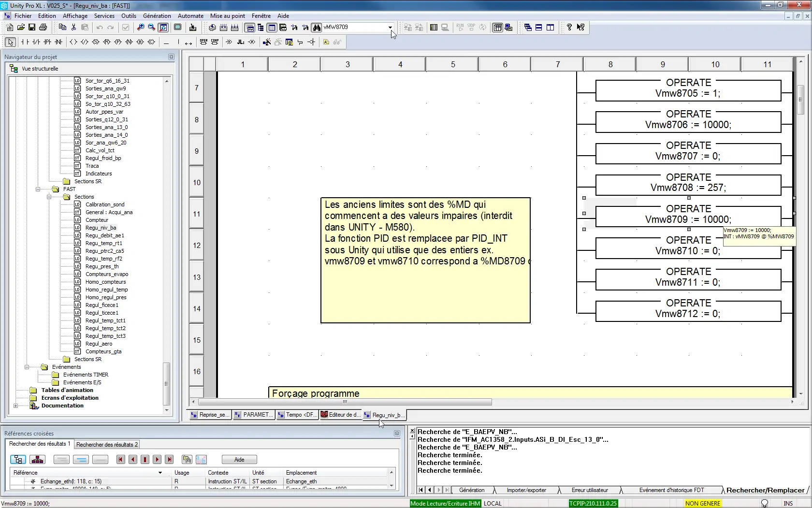
Task: Select the negated coil tool
Action: 85,42
